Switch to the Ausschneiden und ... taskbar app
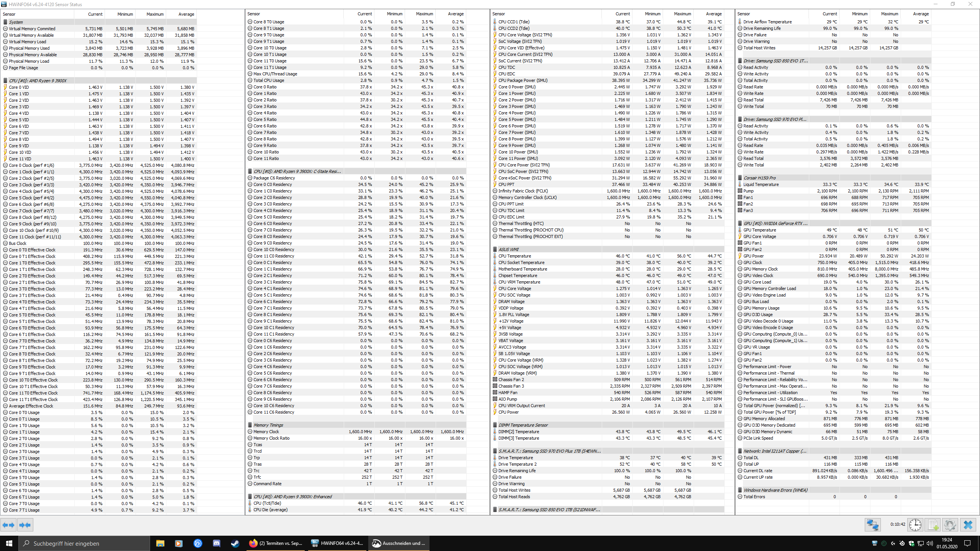This screenshot has height=551, width=980. click(399, 543)
